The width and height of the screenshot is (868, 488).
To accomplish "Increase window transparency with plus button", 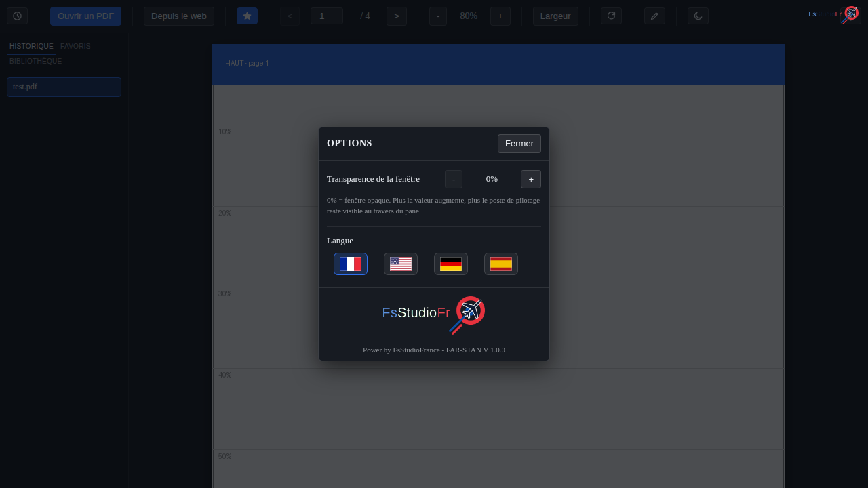I will pos(531,179).
